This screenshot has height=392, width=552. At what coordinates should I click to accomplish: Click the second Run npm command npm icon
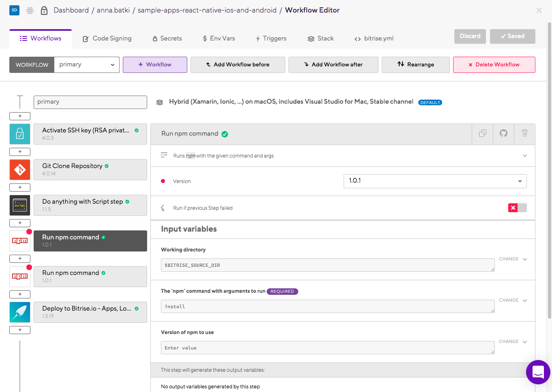[20, 277]
